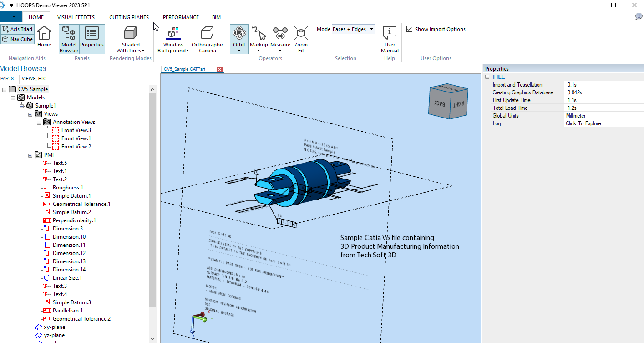Toggle the Model Browser panel
This screenshot has width=644, height=343.
coord(69,39)
